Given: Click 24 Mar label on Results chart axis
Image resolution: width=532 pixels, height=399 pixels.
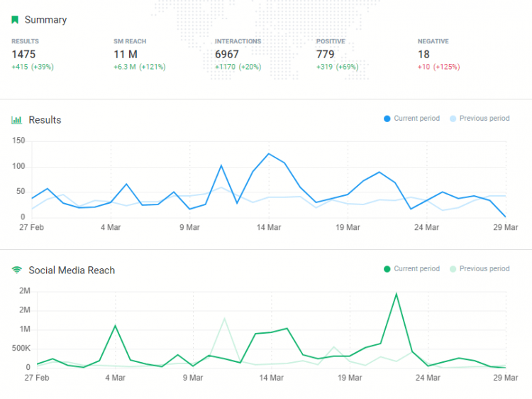Looking at the screenshot, I should 426,227.
